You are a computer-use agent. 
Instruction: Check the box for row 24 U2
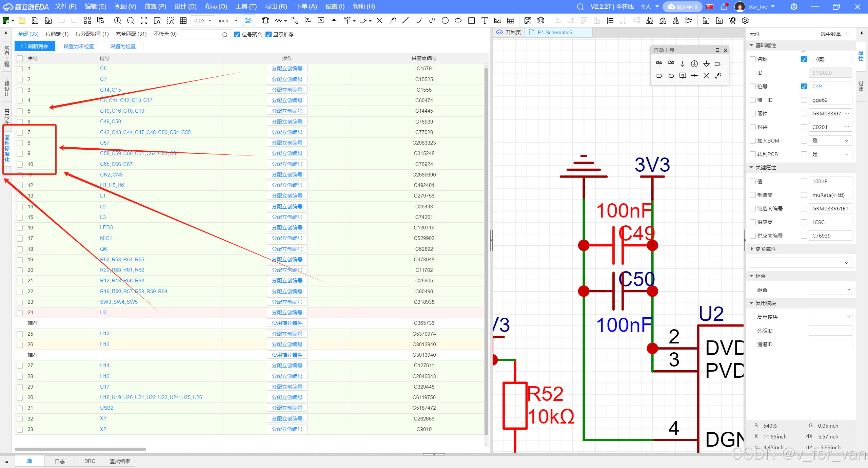click(x=20, y=313)
